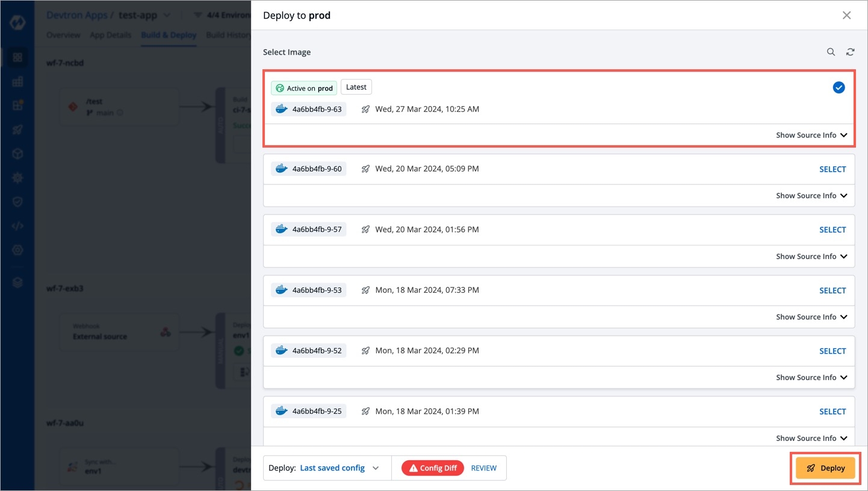Expand Show Source Info for 4a6bb4fb-9-25
868x491 pixels.
(811, 438)
